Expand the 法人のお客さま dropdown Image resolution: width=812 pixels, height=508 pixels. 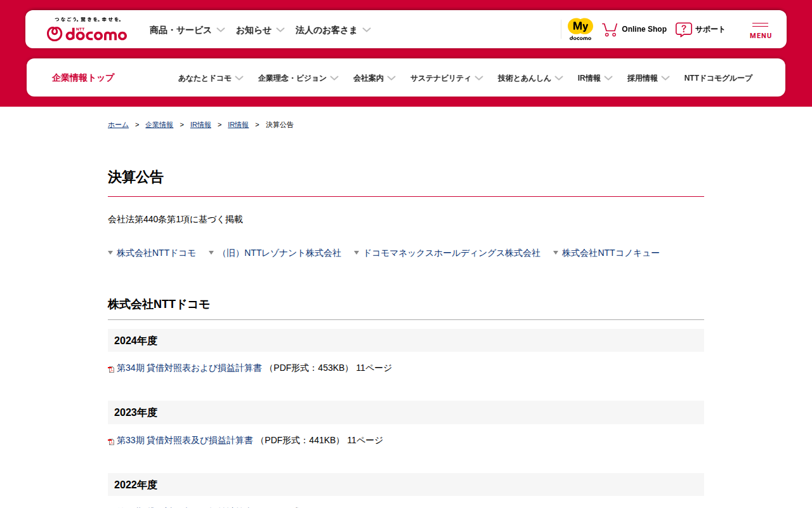[333, 30]
